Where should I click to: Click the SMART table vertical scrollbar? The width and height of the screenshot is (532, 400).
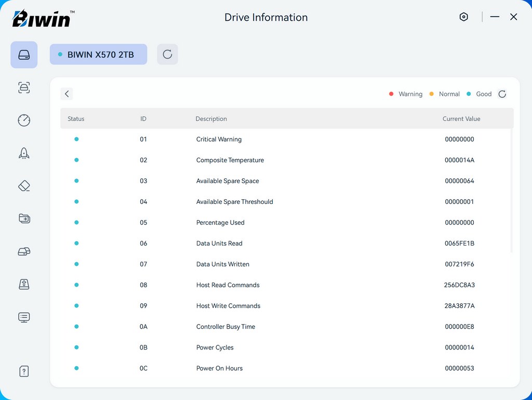pyautogui.click(x=512, y=190)
